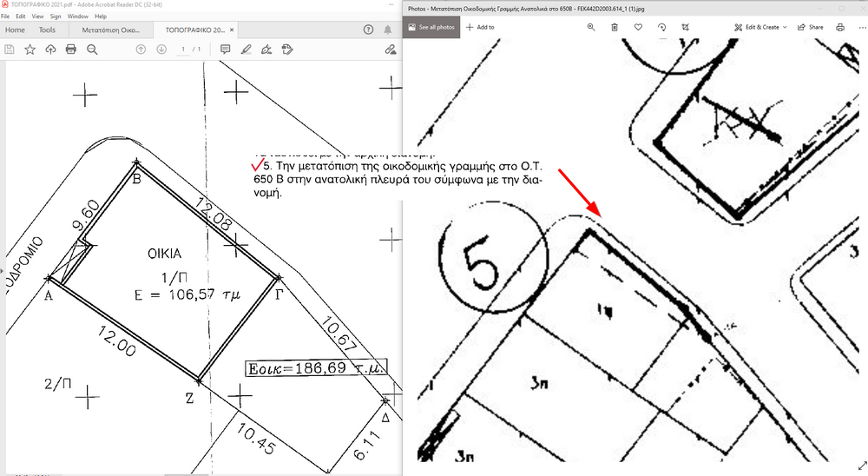Delete the photo with trash icon
This screenshot has height=476, width=868.
click(x=615, y=27)
